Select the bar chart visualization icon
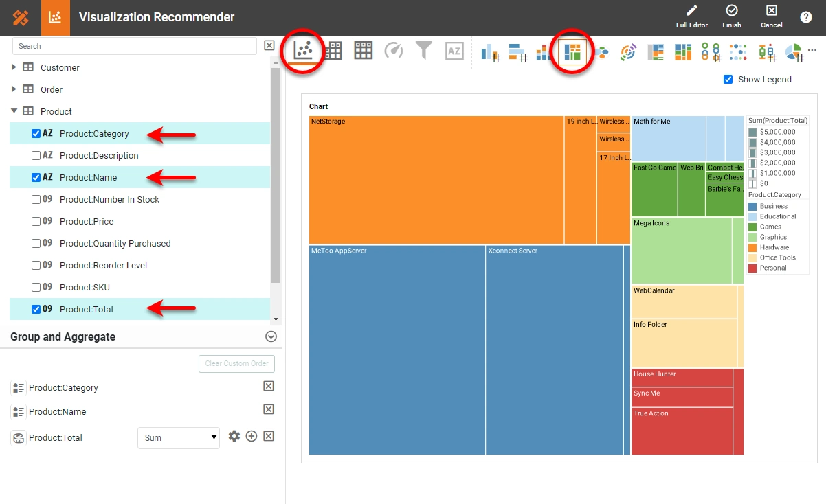Image resolution: width=826 pixels, height=504 pixels. click(x=492, y=51)
